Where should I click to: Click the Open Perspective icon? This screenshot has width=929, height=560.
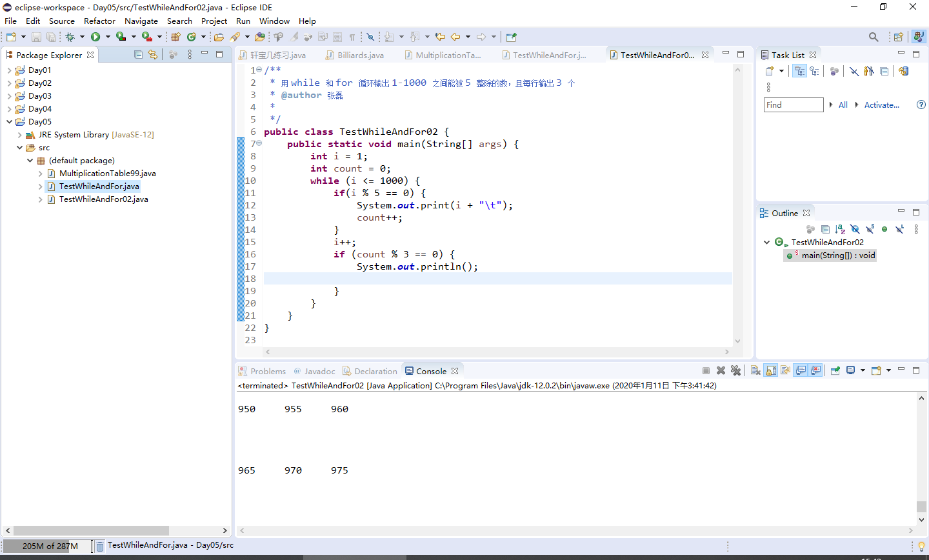pyautogui.click(x=898, y=37)
